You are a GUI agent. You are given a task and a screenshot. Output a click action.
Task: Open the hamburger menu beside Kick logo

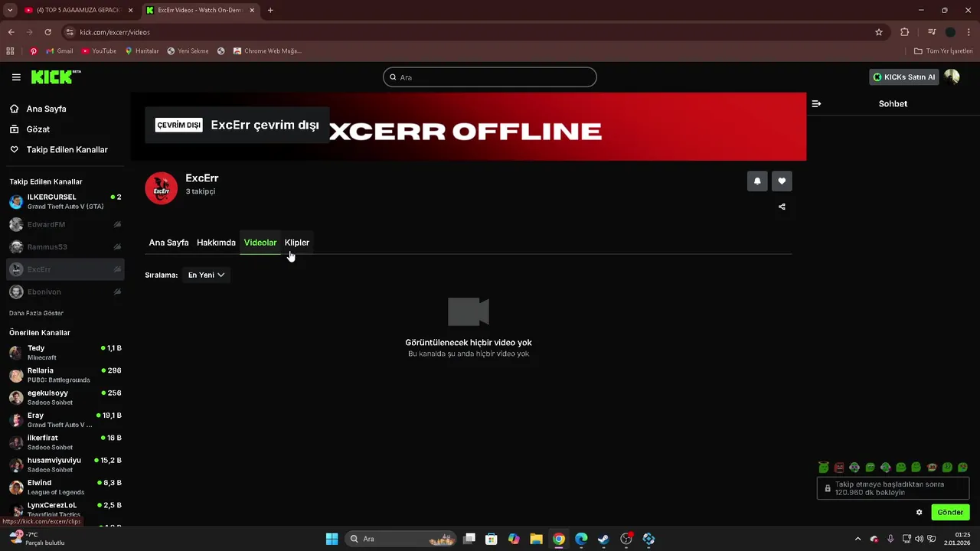coord(16,77)
